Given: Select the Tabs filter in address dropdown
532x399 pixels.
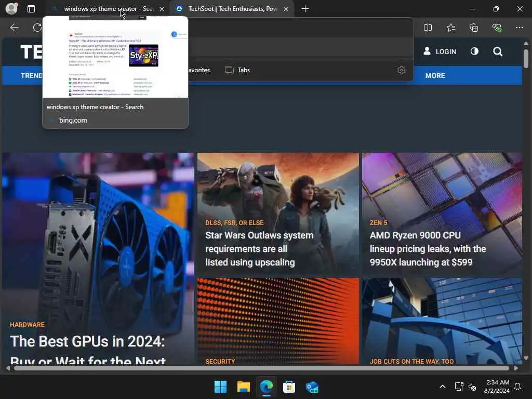Looking at the screenshot, I should tap(238, 70).
